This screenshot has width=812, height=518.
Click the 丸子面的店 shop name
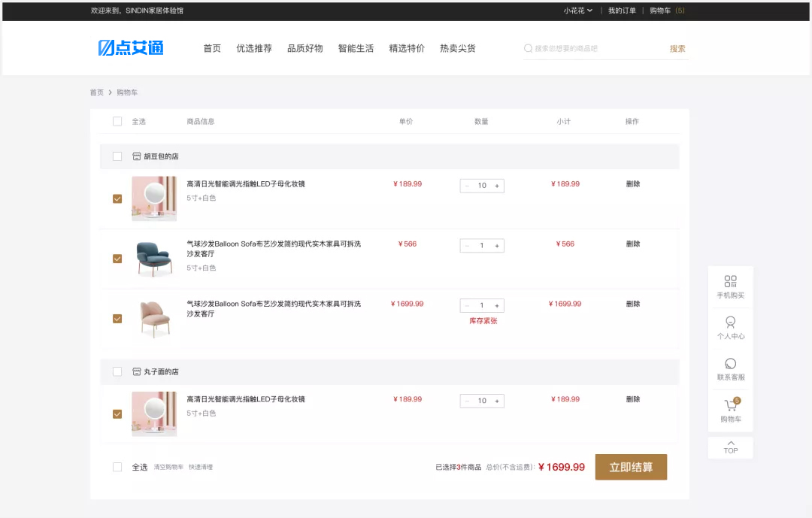[161, 371]
